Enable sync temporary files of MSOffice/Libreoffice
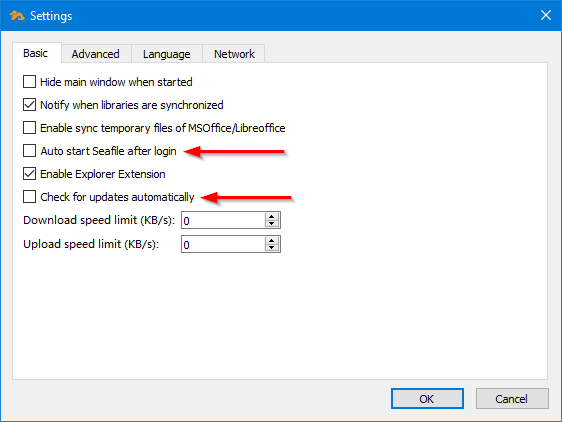This screenshot has width=562, height=422. (29, 128)
